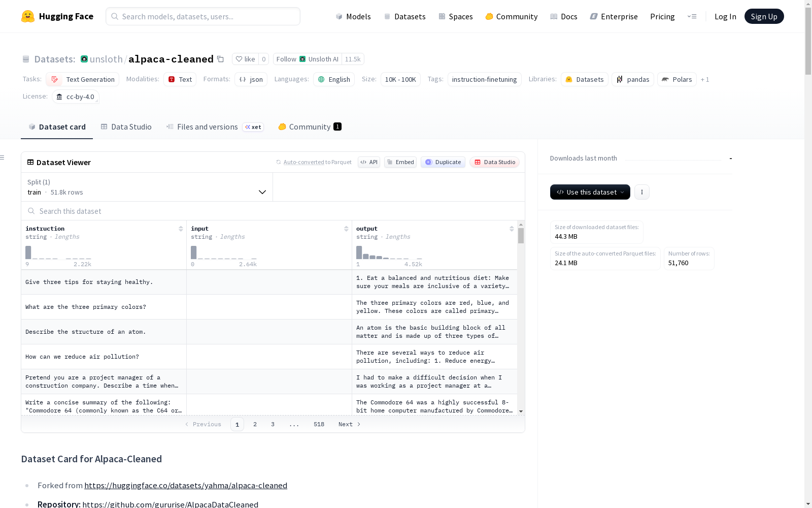Like the alpaca-cleaned dataset
Screen dimensions: 812x508
[246, 59]
